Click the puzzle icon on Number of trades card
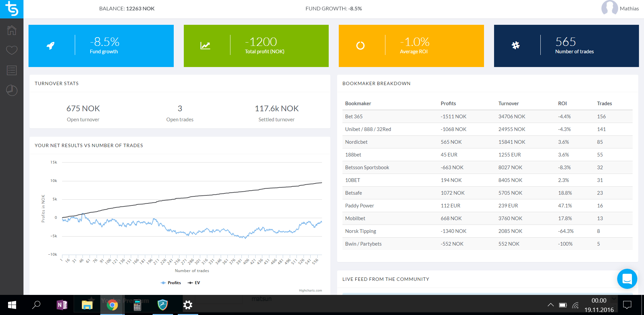Screen dimensions: 644x315 point(516,46)
